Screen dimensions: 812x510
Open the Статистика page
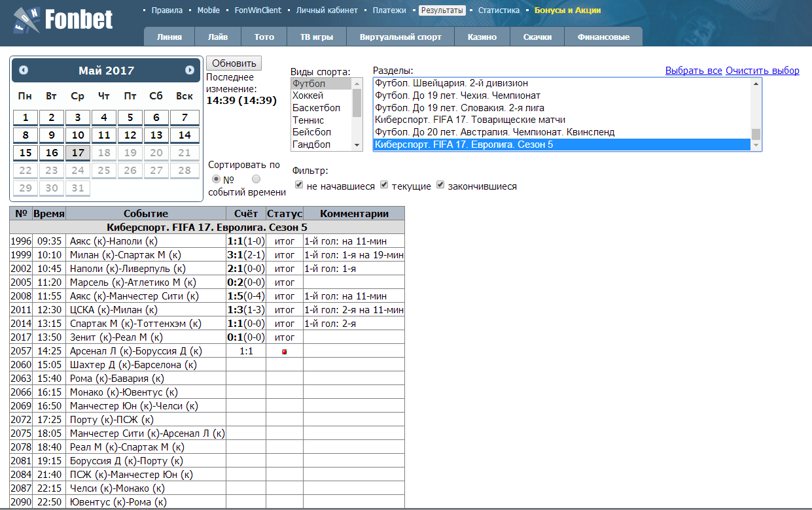[x=499, y=10]
